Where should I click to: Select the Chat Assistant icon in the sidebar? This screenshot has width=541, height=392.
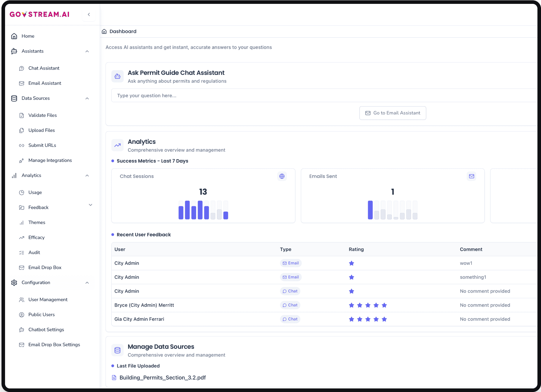coord(22,68)
